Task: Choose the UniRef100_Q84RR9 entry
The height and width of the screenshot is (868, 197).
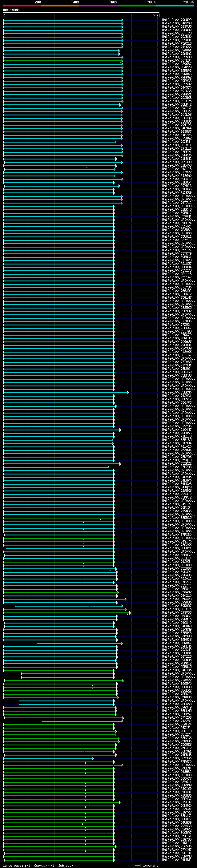Action: [x=177, y=67]
